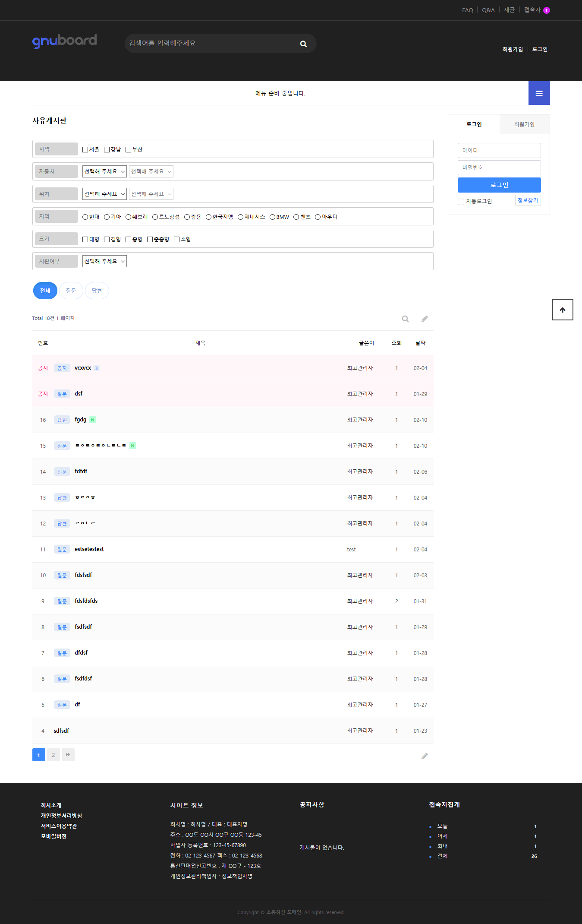Go to the last page using double-arrow
Image resolution: width=582 pixels, height=924 pixels.
coord(68,755)
